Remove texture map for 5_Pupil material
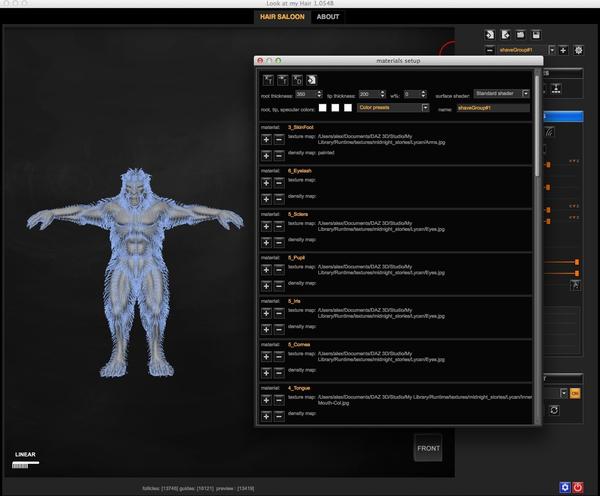 (x=279, y=270)
